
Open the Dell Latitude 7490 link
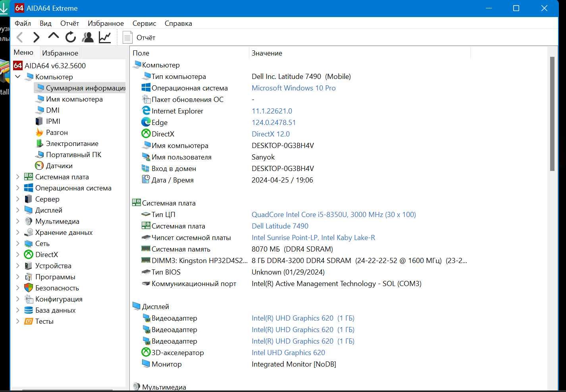pos(280,226)
